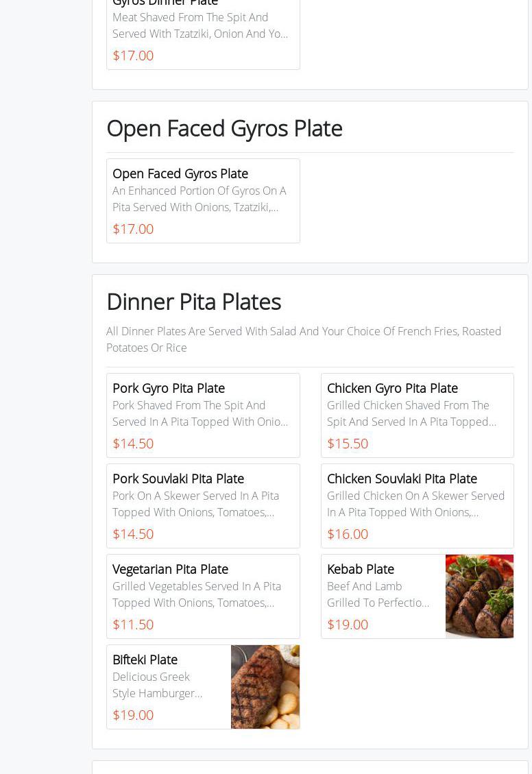Select the Gyros Dinner Plate item card
Viewport: 532px width, 774px height.
204,32
